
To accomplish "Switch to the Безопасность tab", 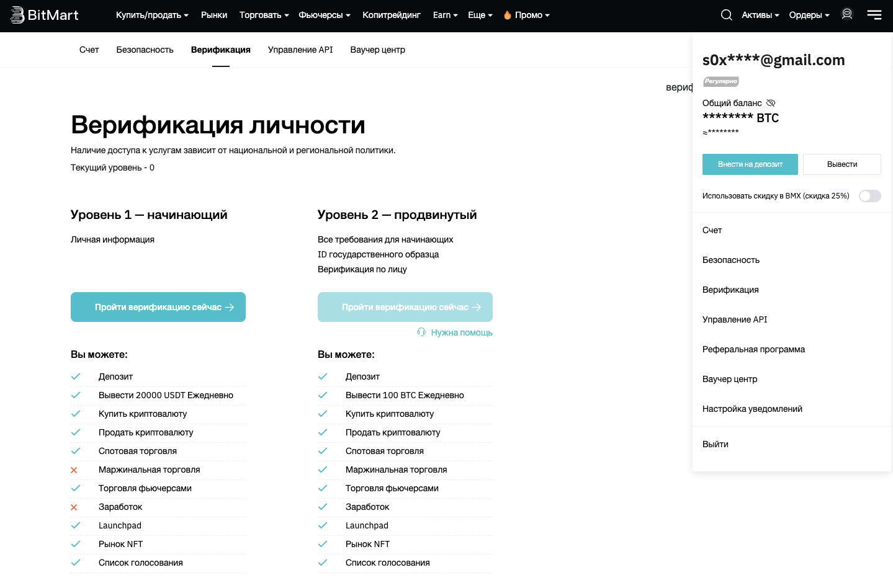I will tap(145, 50).
